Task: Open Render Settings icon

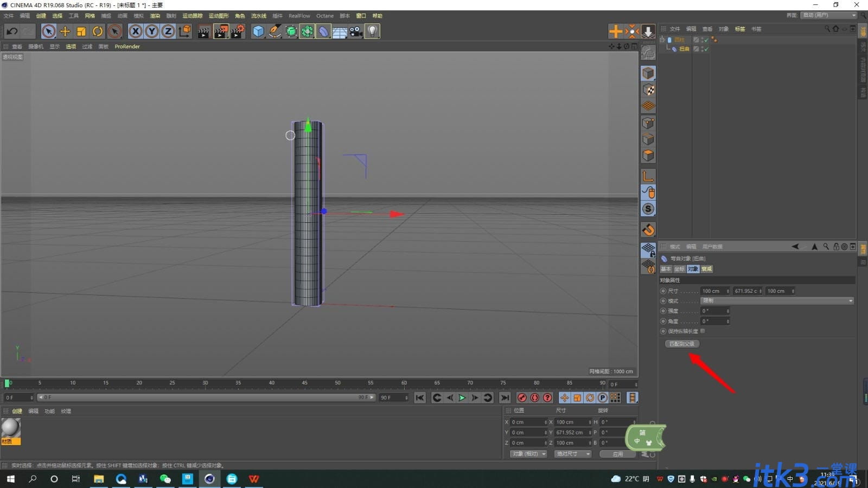Action: (238, 31)
